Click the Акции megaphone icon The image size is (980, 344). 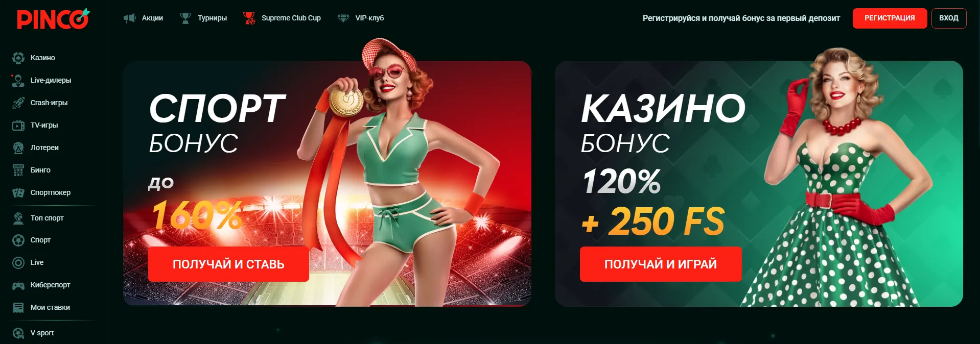point(129,18)
